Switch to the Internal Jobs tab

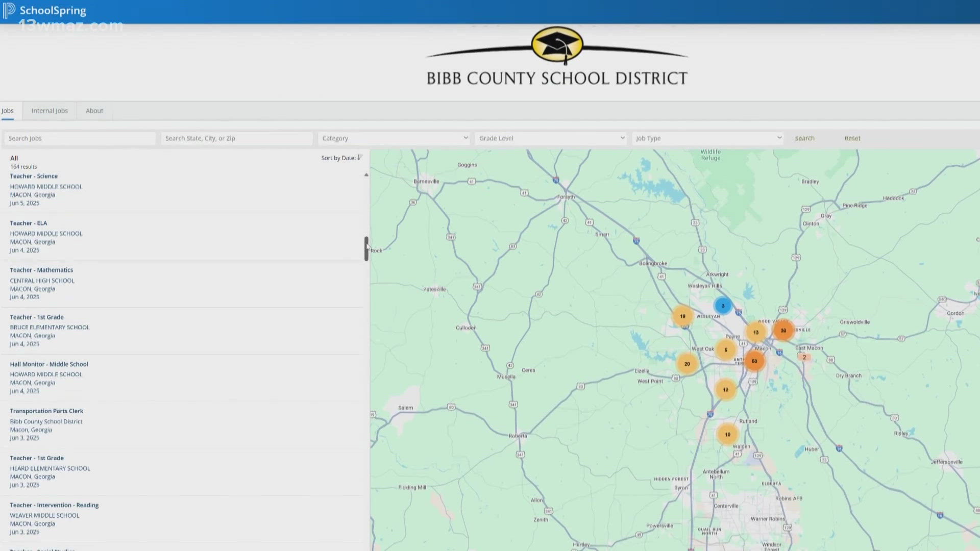pos(50,111)
